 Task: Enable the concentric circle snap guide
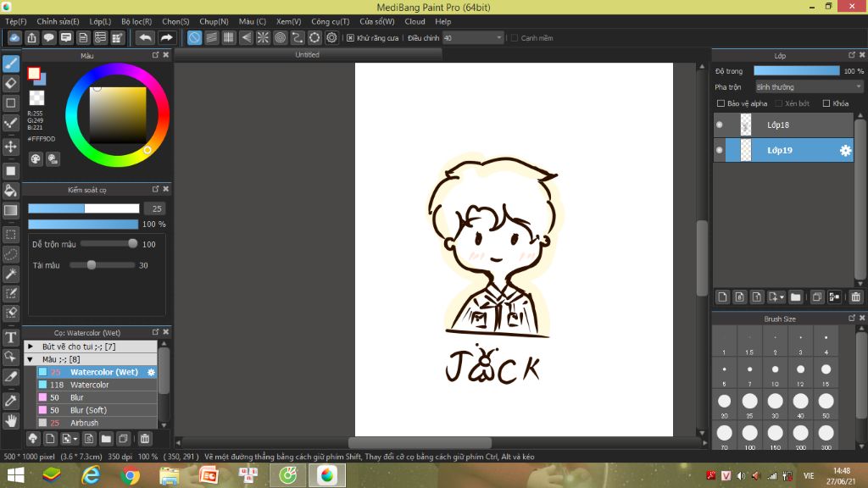click(x=280, y=37)
